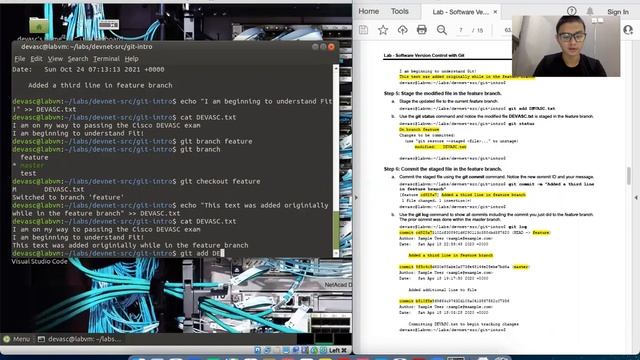Click the PDF document vertical scrollbar
The width and height of the screenshot is (640, 360).
point(629,176)
